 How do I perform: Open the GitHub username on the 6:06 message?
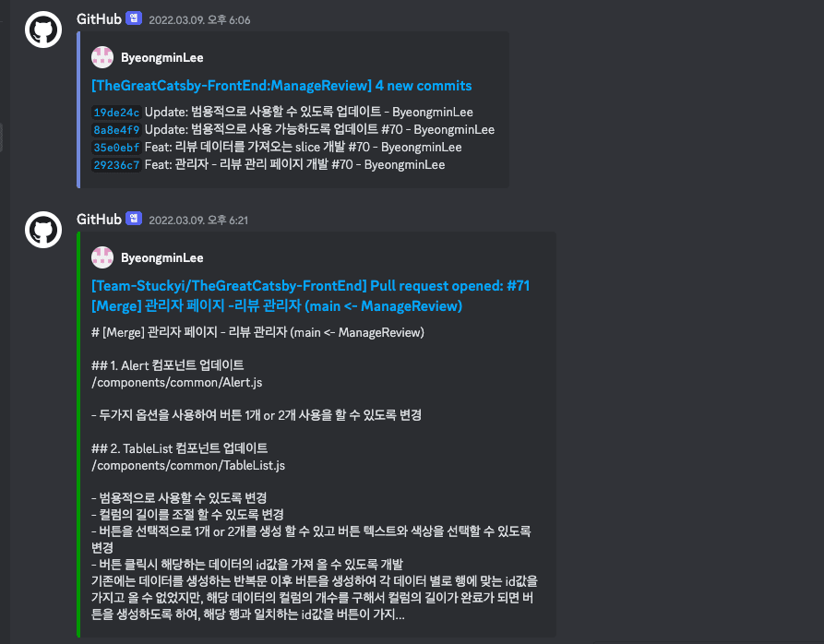(x=99, y=18)
